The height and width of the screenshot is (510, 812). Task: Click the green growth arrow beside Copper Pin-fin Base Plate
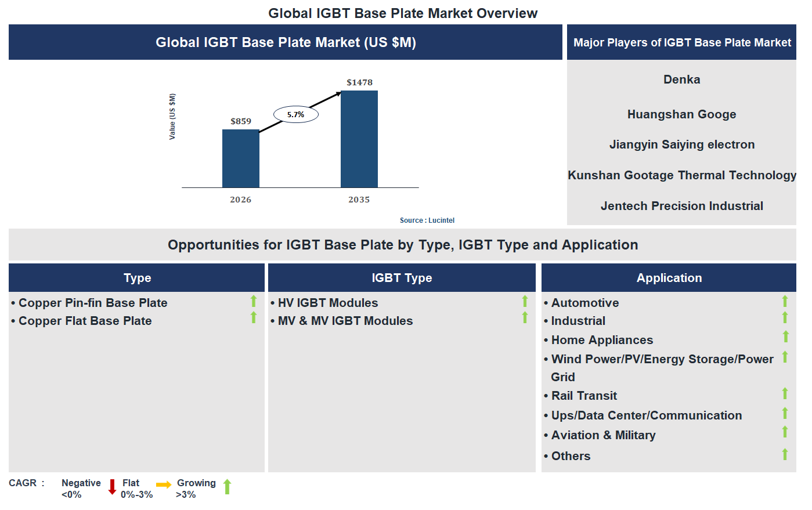[253, 301]
